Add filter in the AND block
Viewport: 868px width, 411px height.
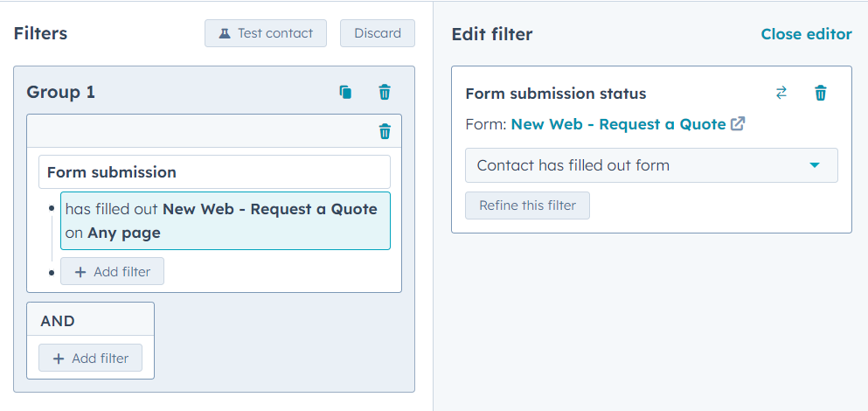click(90, 358)
